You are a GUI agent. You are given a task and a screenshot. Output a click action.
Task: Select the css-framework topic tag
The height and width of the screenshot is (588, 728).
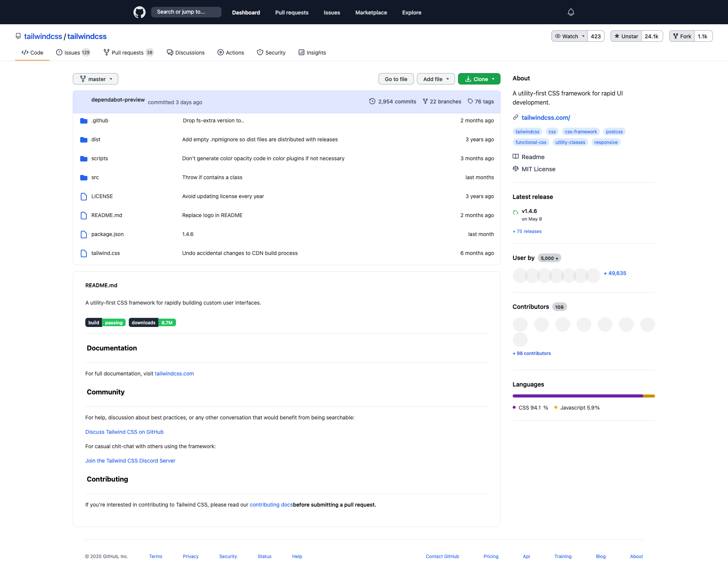click(x=581, y=132)
